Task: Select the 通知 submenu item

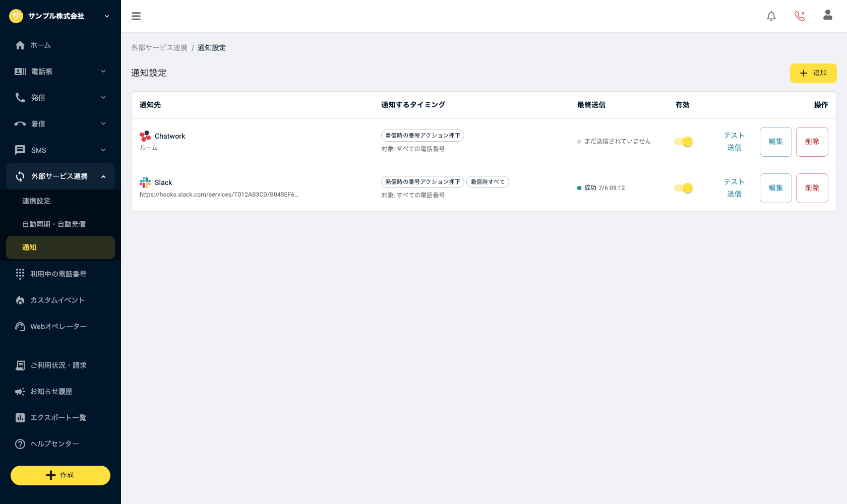Action: tap(60, 247)
